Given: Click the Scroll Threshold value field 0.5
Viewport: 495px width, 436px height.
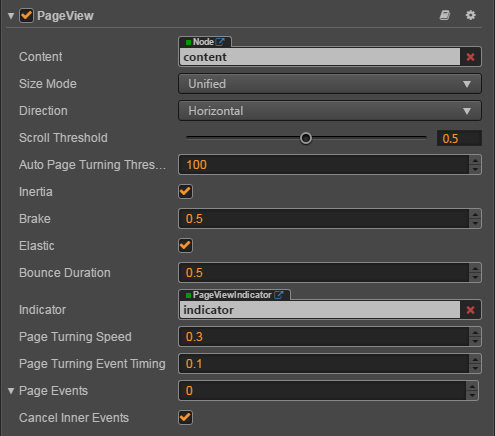Looking at the screenshot, I should [459, 138].
